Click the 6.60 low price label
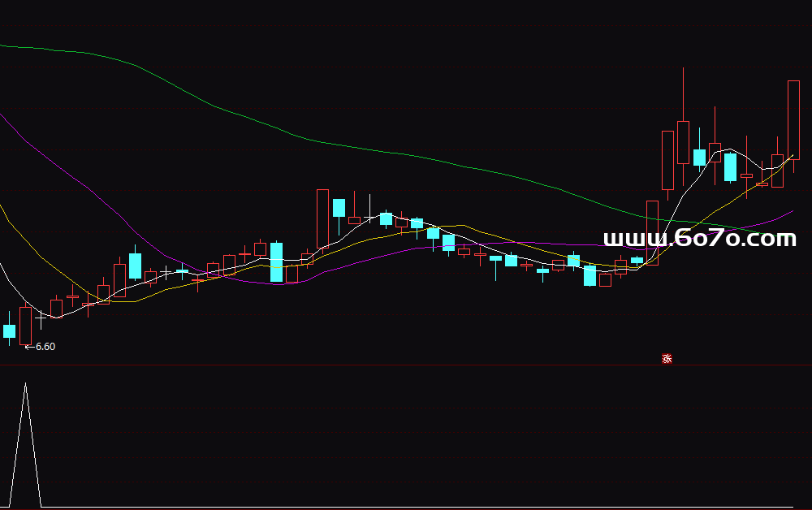Image resolution: width=812 pixels, height=510 pixels. (x=45, y=347)
